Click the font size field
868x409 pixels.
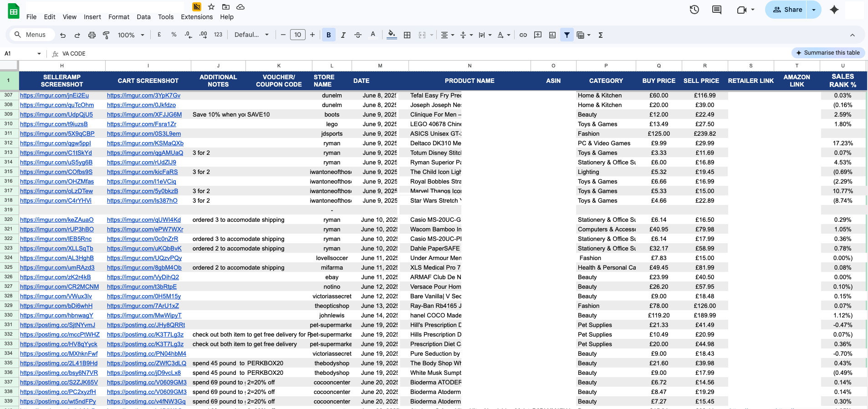(298, 35)
